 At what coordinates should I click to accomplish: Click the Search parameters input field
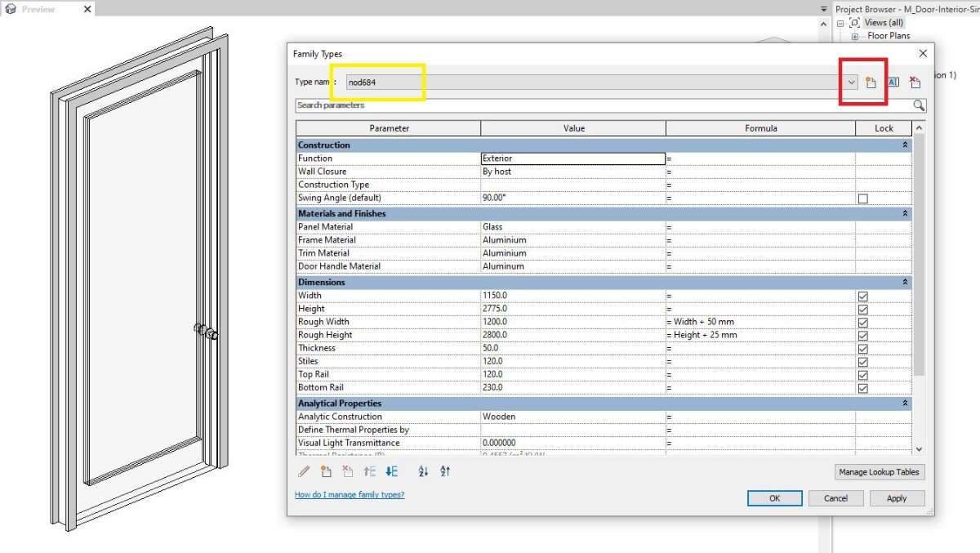(x=604, y=105)
